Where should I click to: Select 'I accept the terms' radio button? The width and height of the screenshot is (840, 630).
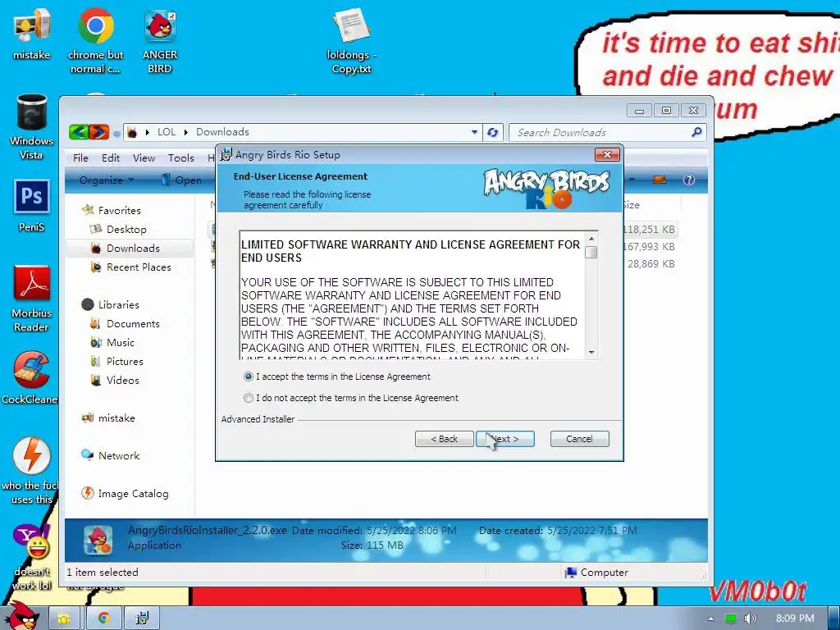248,377
